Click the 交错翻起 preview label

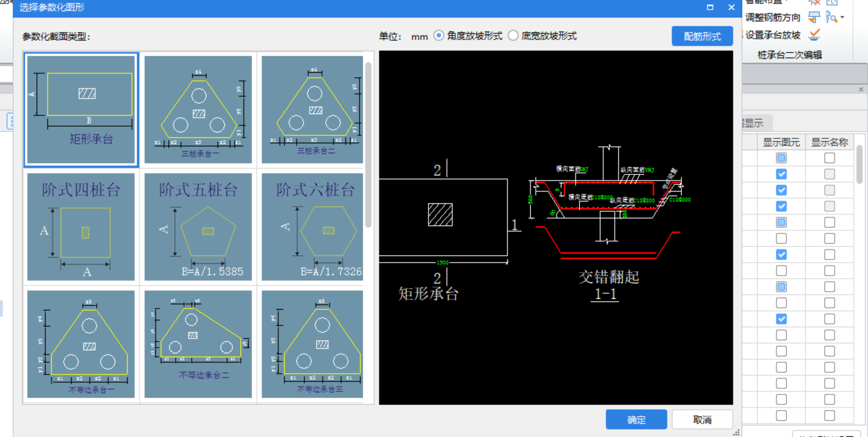point(608,277)
